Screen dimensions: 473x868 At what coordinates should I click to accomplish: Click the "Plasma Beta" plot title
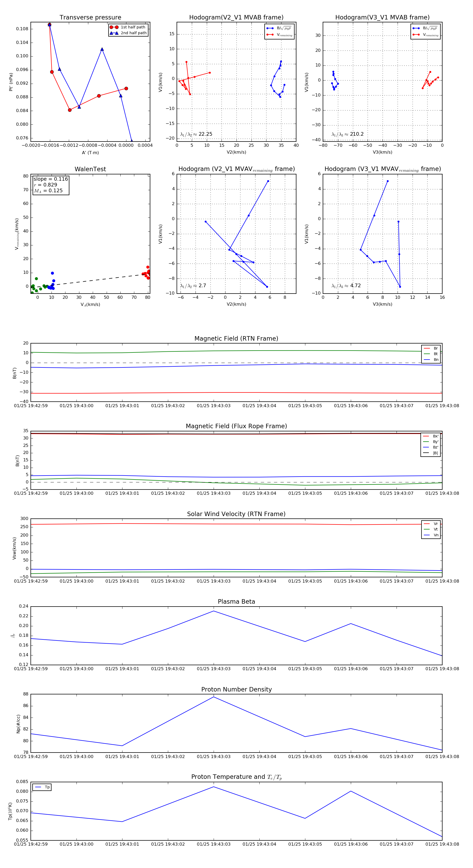point(236,602)
